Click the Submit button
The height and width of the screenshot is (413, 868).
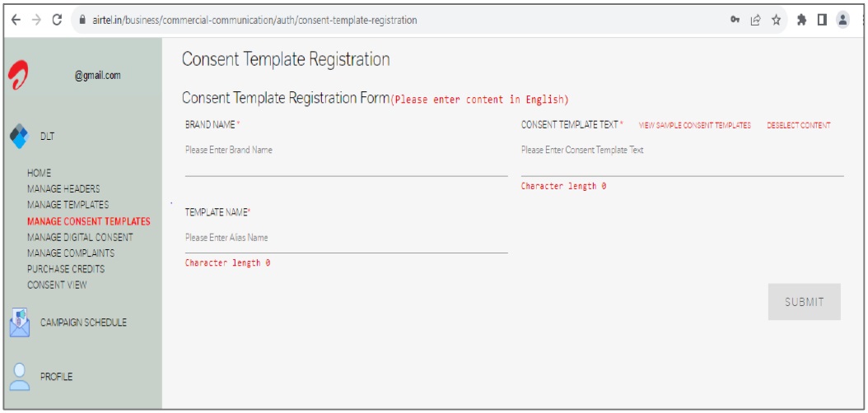tap(805, 302)
